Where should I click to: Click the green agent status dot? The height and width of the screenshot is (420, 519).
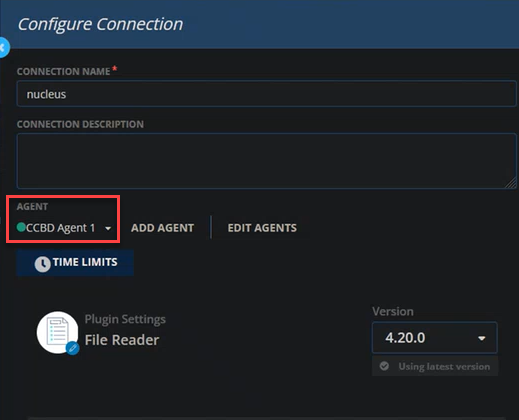coord(21,227)
